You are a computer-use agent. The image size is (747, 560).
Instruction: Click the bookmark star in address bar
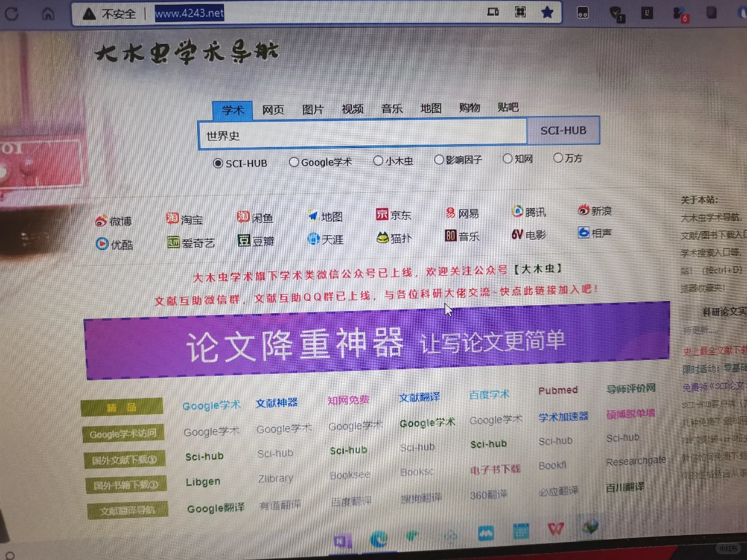pos(547,12)
